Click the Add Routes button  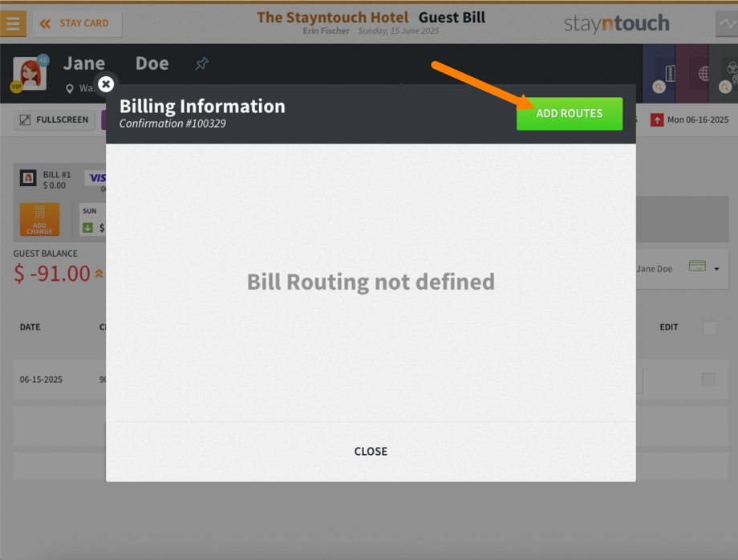coord(569,113)
